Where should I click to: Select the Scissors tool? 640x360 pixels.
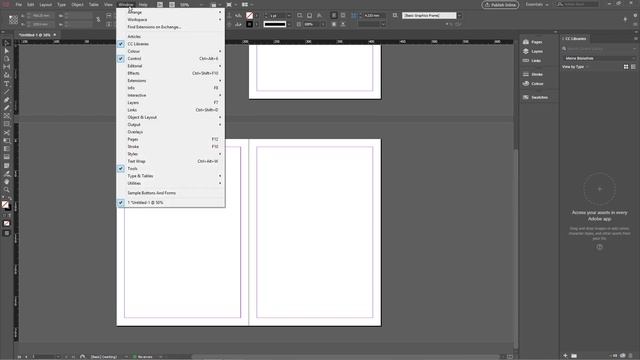(x=7, y=133)
